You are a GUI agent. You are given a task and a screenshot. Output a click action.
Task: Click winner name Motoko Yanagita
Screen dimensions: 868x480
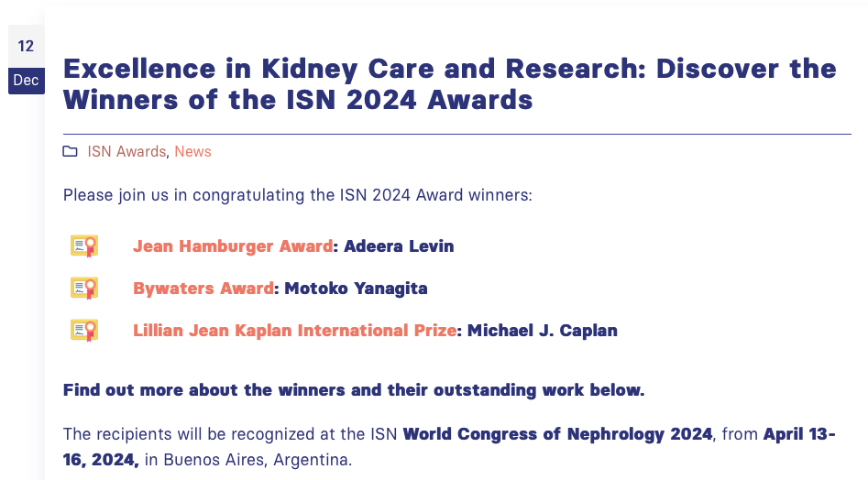tap(356, 289)
